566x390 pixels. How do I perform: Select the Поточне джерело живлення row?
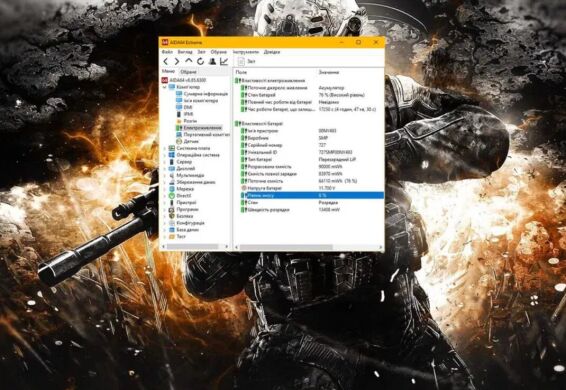309,88
